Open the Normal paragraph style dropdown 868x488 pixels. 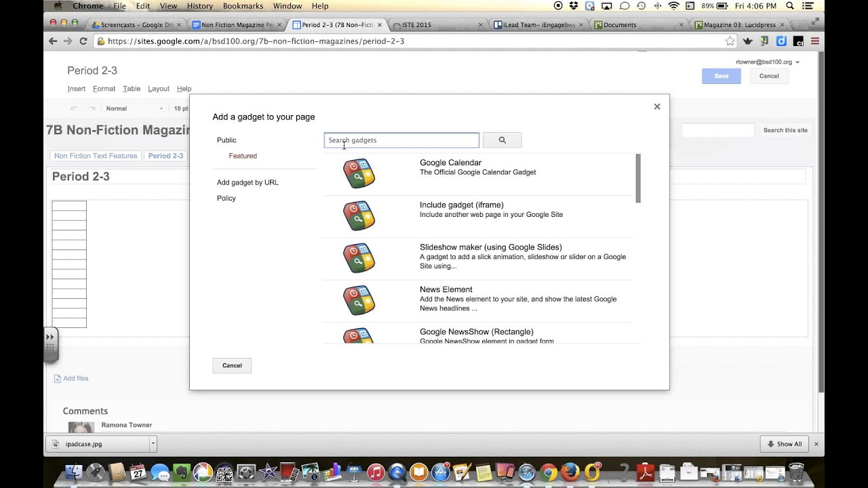(x=134, y=108)
